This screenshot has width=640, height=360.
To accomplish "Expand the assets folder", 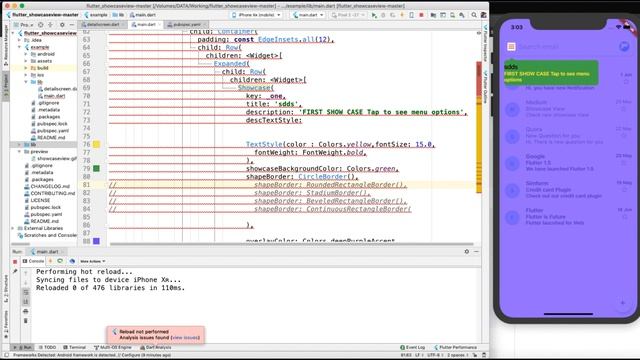I will point(25,61).
